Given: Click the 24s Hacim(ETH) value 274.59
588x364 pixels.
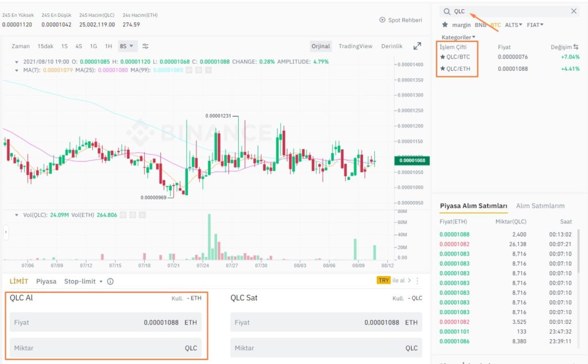Looking at the screenshot, I should [x=131, y=24].
